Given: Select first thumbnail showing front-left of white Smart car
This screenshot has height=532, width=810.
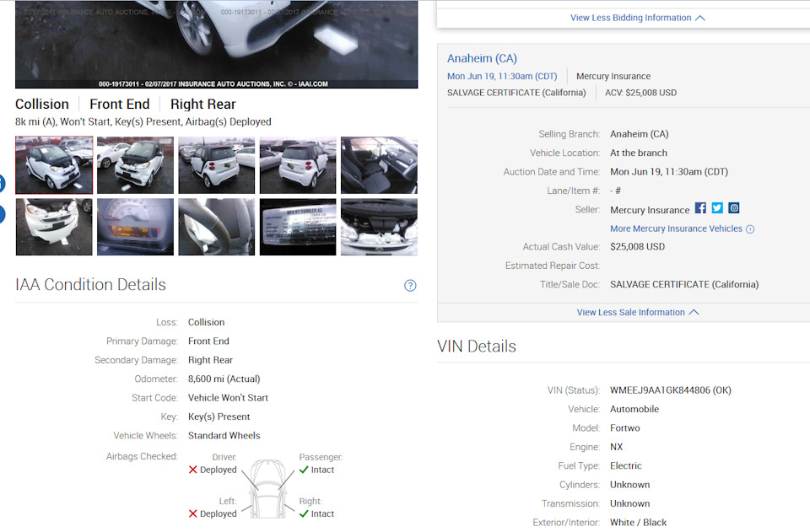Looking at the screenshot, I should coord(54,165).
